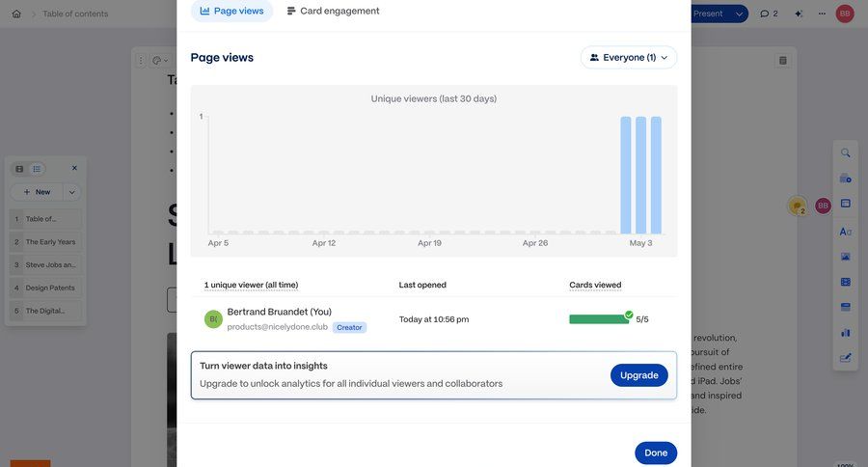Select card 2 The Early Years
This screenshot has height=467, width=868.
[45, 241]
